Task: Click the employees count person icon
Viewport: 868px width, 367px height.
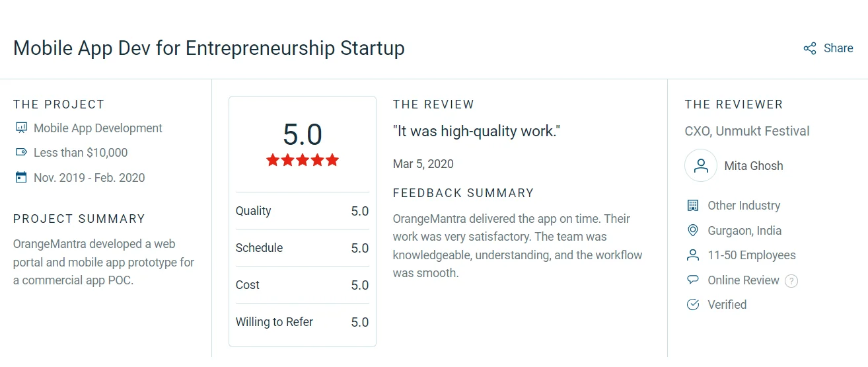Action: [693, 255]
